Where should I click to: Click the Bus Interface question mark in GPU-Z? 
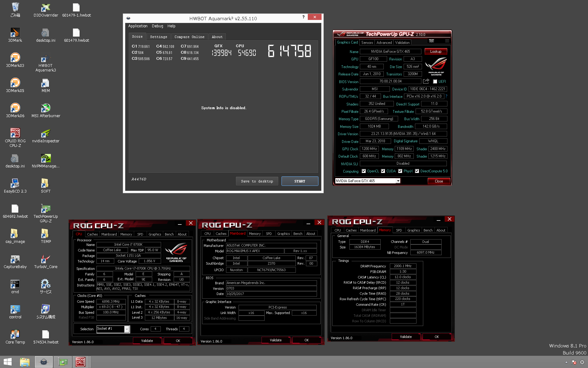coord(446,96)
